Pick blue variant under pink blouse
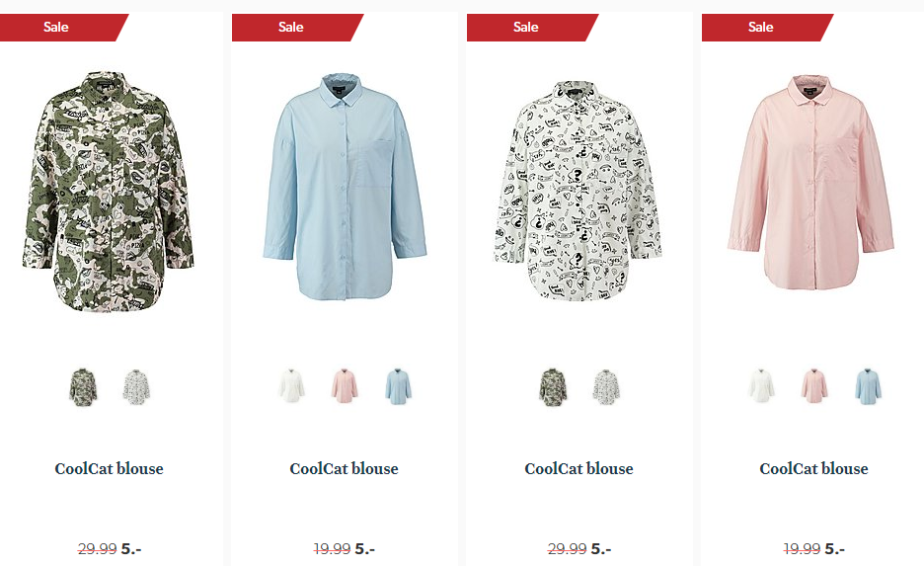Image resolution: width=924 pixels, height=566 pixels. (868, 386)
